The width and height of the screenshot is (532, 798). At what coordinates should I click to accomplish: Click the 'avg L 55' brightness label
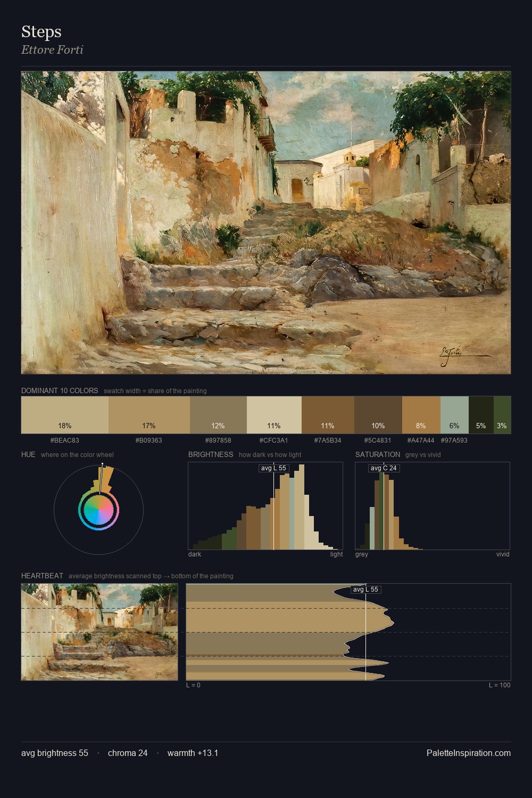point(273,468)
